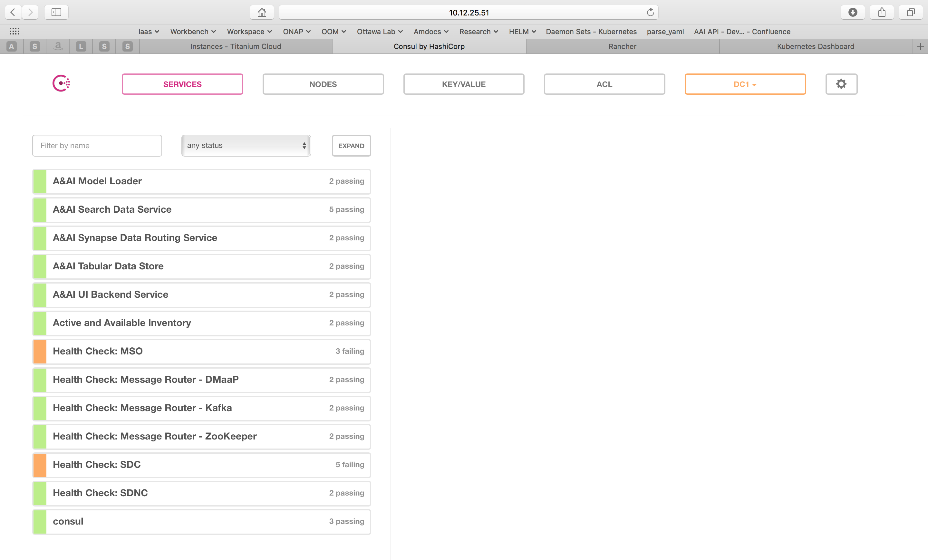Expand the HELM bookmarks folder

pyautogui.click(x=522, y=32)
